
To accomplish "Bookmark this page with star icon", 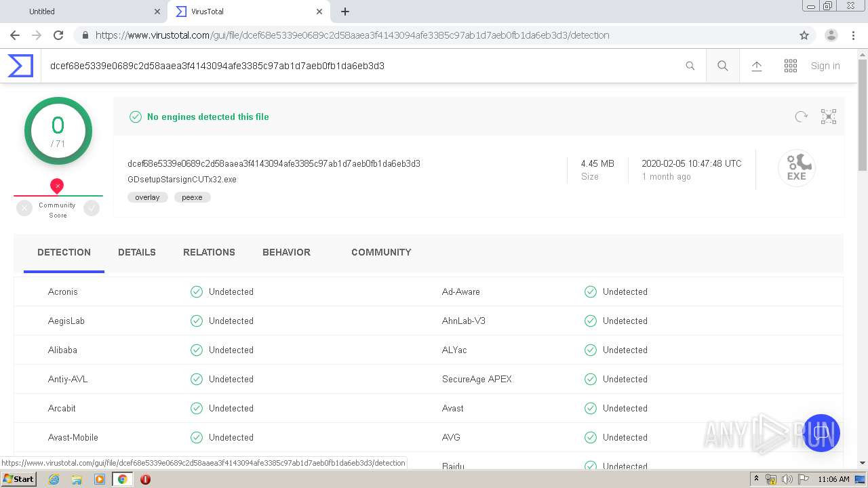I will 804,35.
